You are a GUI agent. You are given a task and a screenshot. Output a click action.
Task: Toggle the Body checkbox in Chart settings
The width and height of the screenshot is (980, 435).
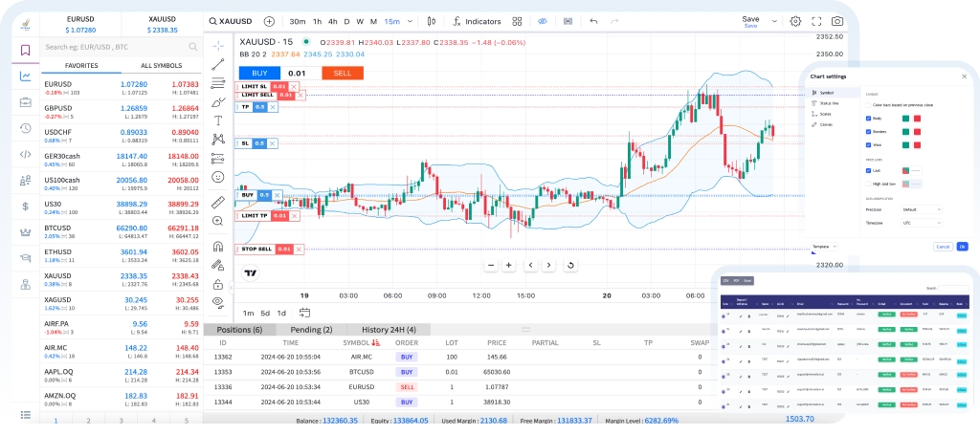tap(868, 119)
